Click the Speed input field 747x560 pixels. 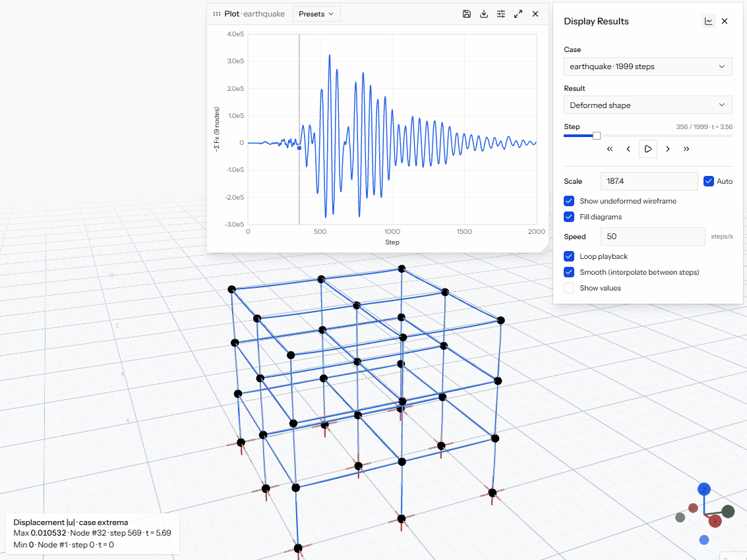pos(653,237)
